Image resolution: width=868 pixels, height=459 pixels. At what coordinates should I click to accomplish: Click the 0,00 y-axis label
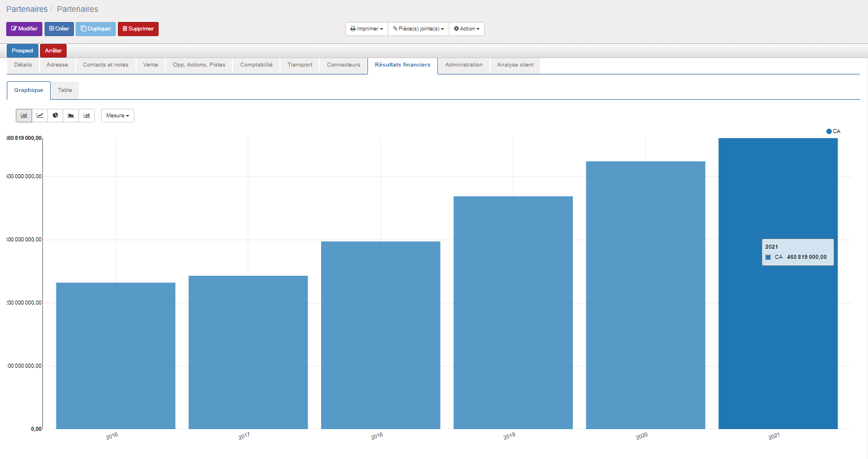click(36, 429)
